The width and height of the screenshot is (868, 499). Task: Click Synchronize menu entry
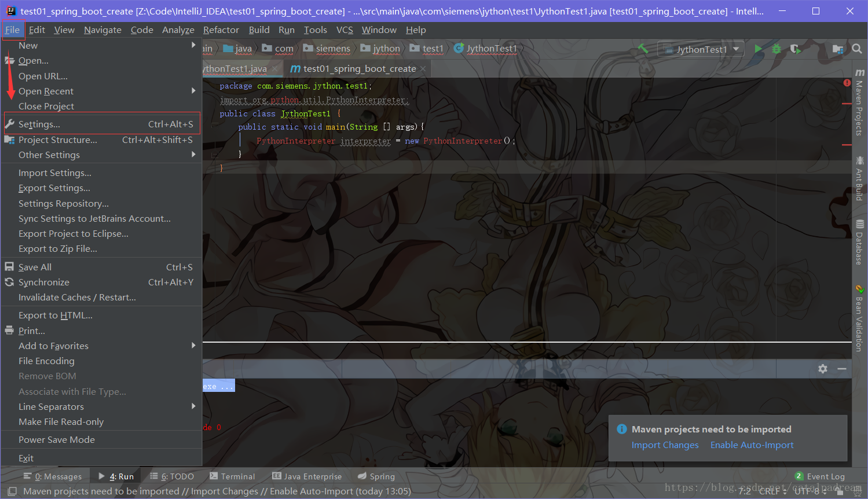point(101,282)
